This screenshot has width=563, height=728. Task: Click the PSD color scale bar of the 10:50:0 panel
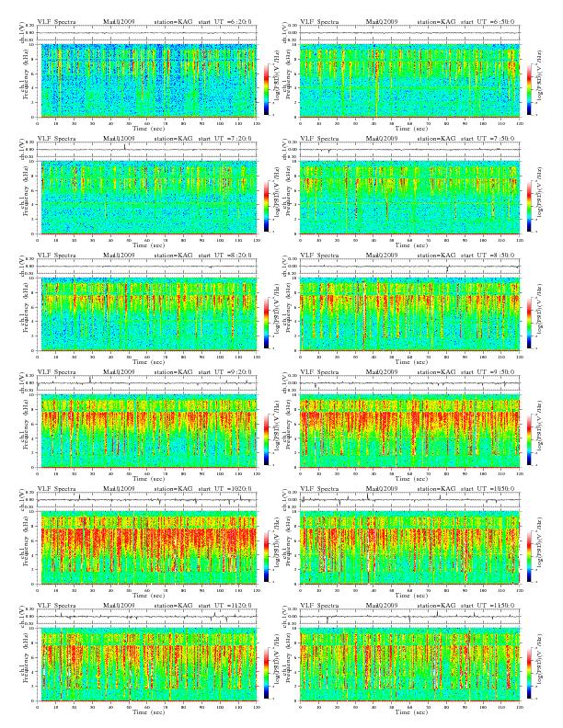[x=530, y=557]
